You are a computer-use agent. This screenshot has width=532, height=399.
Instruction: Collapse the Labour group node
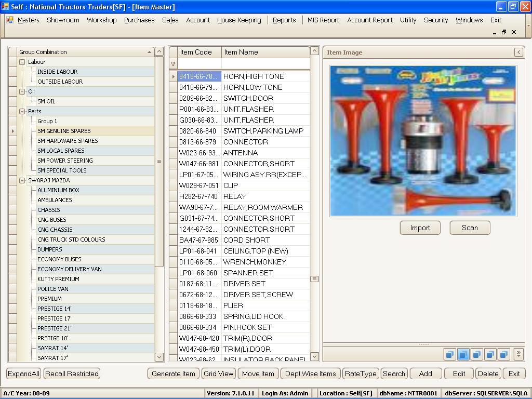(22, 62)
